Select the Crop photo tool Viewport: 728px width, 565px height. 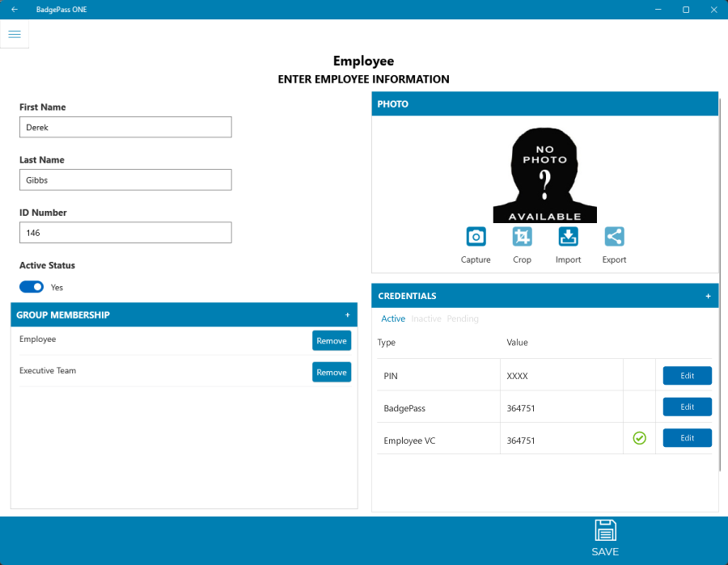(x=522, y=237)
